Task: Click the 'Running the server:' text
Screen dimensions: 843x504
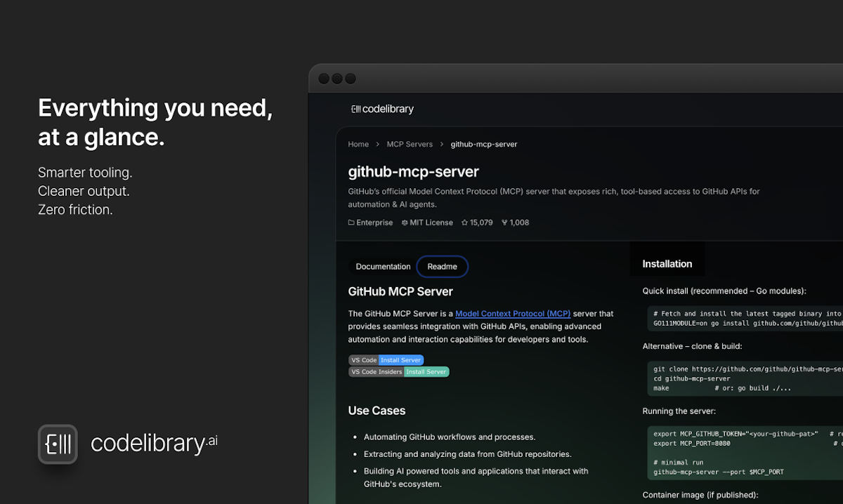Action: [679, 411]
